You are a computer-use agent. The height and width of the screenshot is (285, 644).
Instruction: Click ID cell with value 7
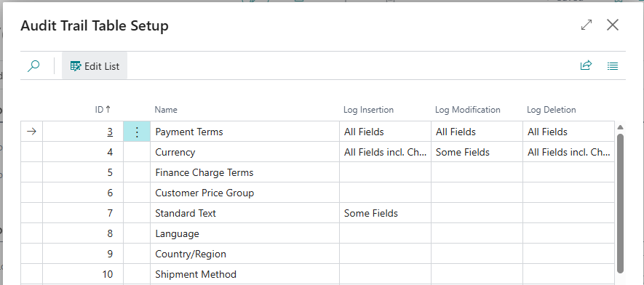pyautogui.click(x=83, y=213)
